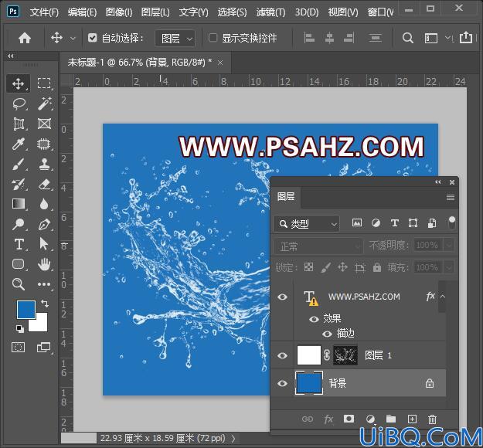The width and height of the screenshot is (483, 448).
Task: Pick the Magic Wand tool
Action: click(x=44, y=104)
